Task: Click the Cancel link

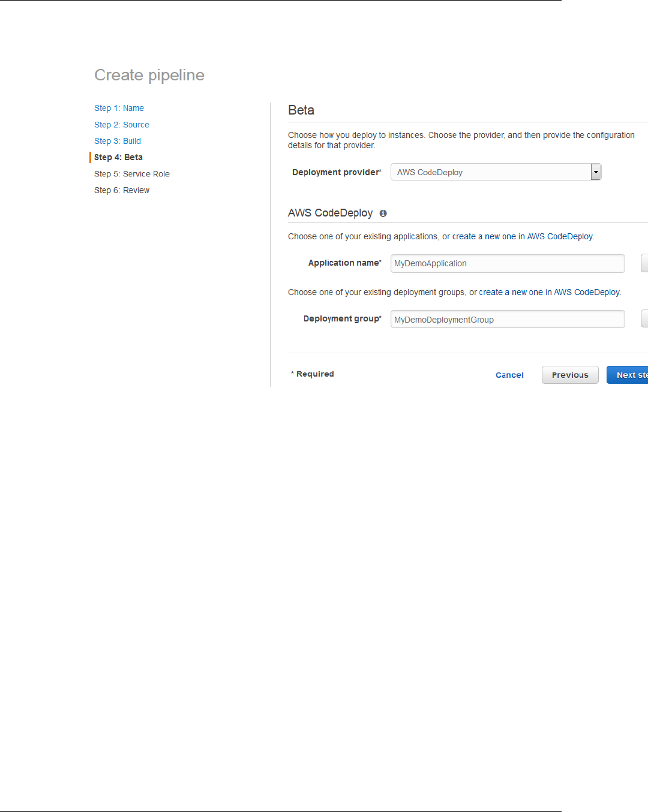Action: tap(509, 375)
